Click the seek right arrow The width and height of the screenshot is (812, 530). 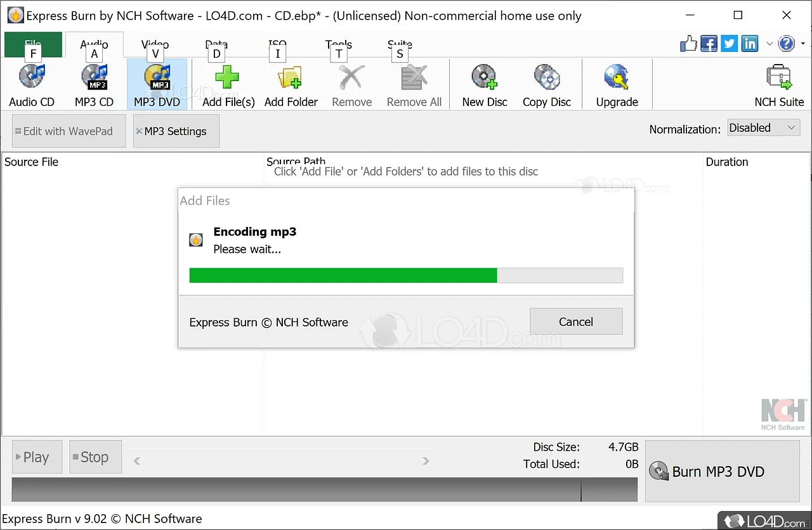point(426,461)
